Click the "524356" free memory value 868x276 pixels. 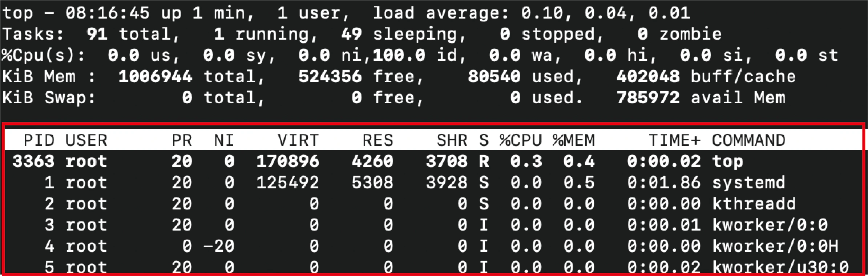[330, 76]
